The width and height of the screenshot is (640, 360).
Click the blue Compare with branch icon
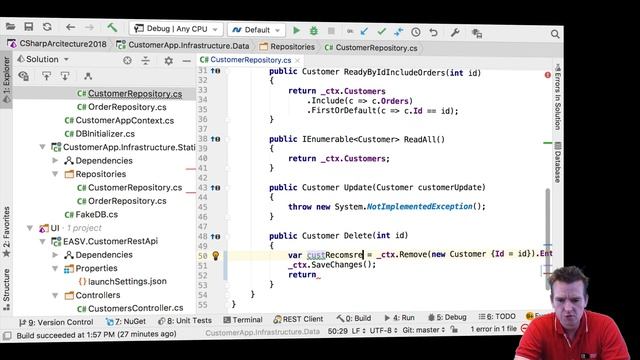[398, 32]
